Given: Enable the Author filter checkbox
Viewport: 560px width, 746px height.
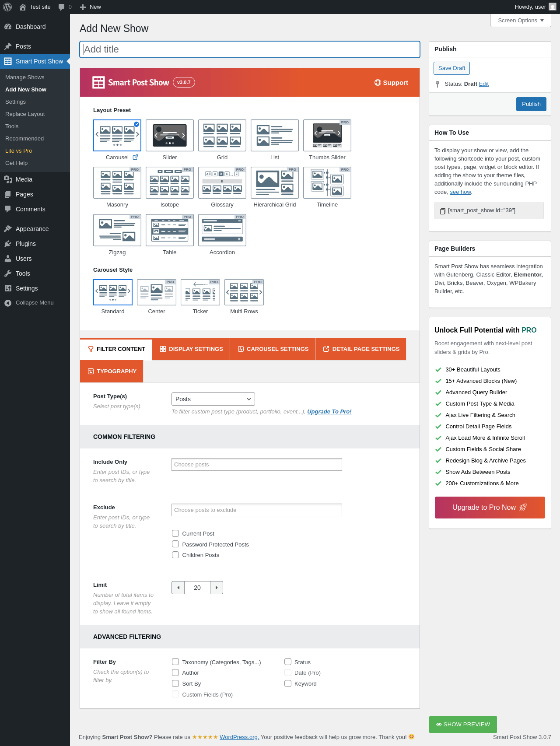Looking at the screenshot, I should (175, 672).
